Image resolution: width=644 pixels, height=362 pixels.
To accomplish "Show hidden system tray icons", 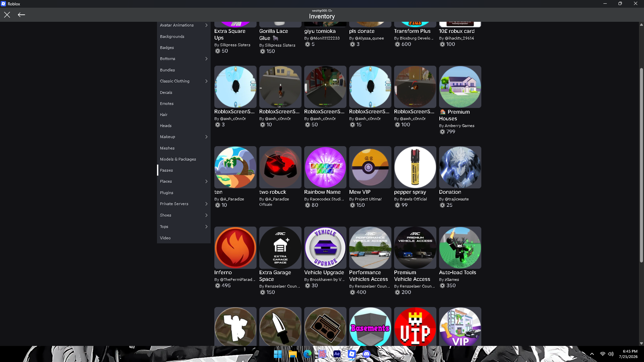I will (592, 354).
